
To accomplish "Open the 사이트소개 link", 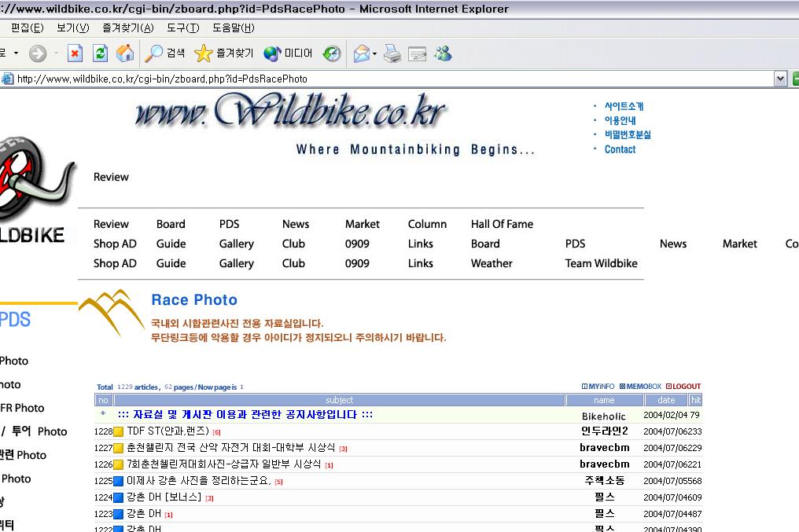I will tap(624, 106).
